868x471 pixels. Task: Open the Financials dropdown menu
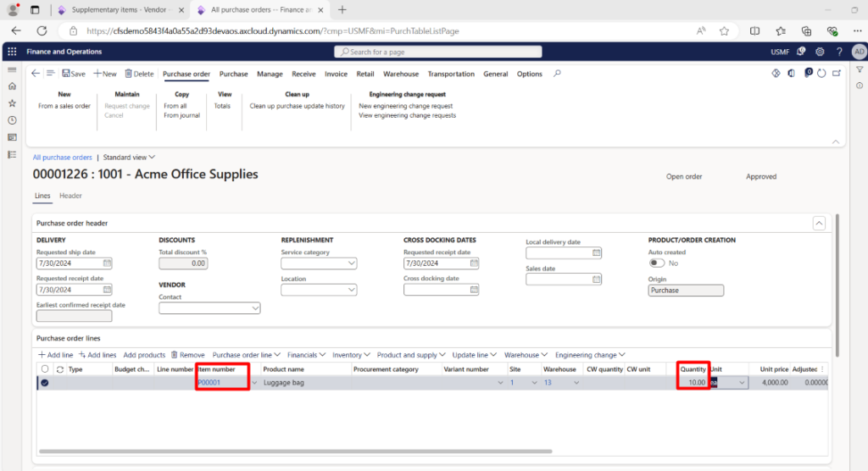[x=306, y=355]
